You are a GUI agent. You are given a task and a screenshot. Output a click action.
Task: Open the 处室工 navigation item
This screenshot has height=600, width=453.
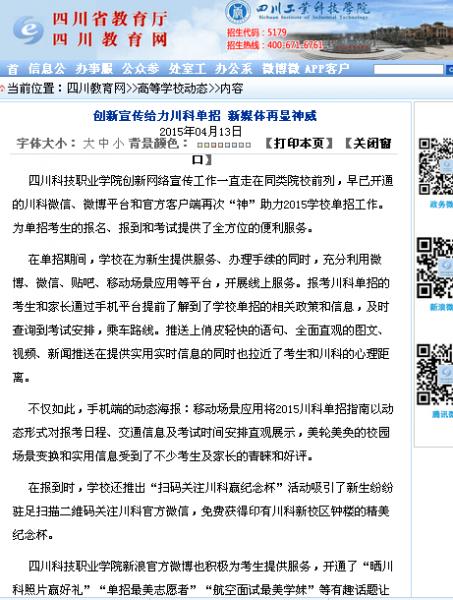[x=187, y=69]
